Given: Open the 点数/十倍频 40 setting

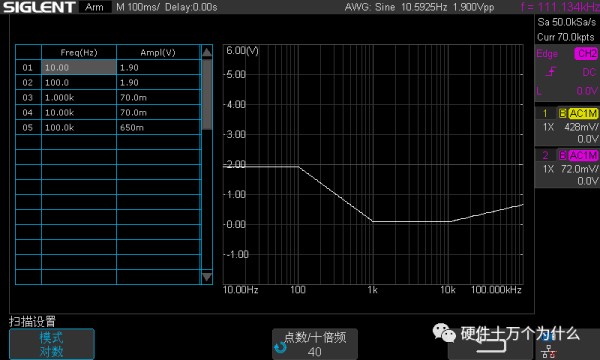Looking at the screenshot, I should (x=315, y=344).
